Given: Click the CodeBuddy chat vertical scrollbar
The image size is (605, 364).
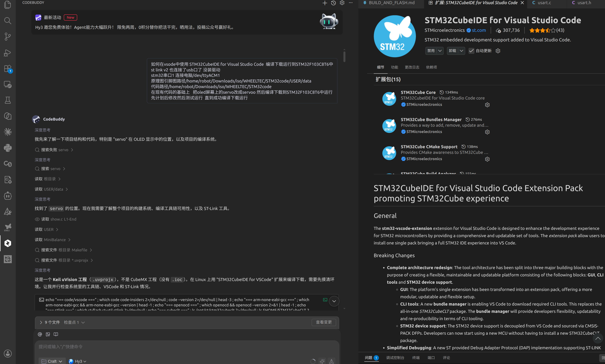Looking at the screenshot, I should (344, 57).
